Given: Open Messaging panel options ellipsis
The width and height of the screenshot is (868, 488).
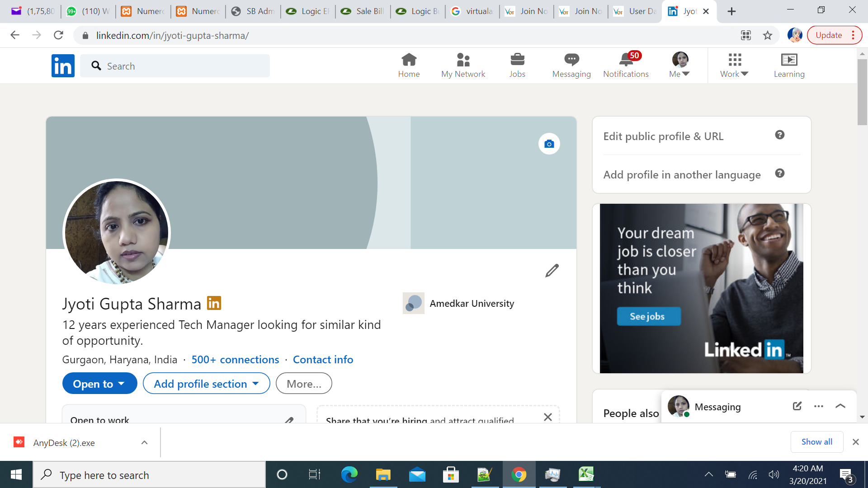Looking at the screenshot, I should tap(818, 406).
